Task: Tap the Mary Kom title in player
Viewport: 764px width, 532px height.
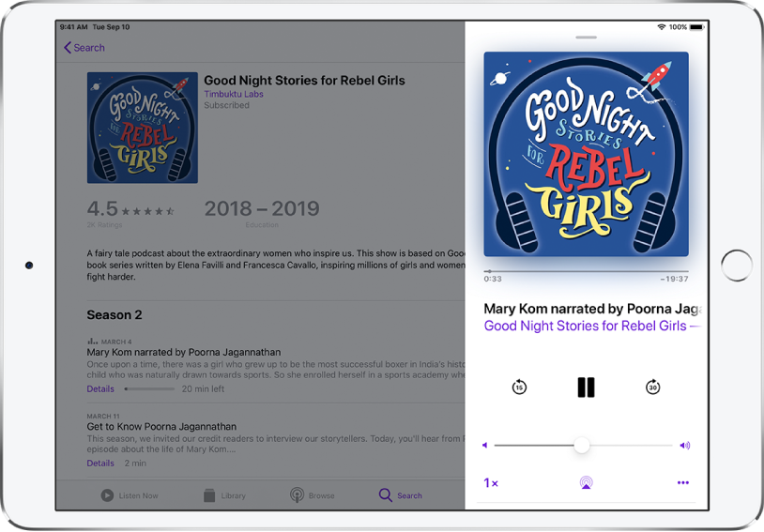Action: pyautogui.click(x=591, y=309)
